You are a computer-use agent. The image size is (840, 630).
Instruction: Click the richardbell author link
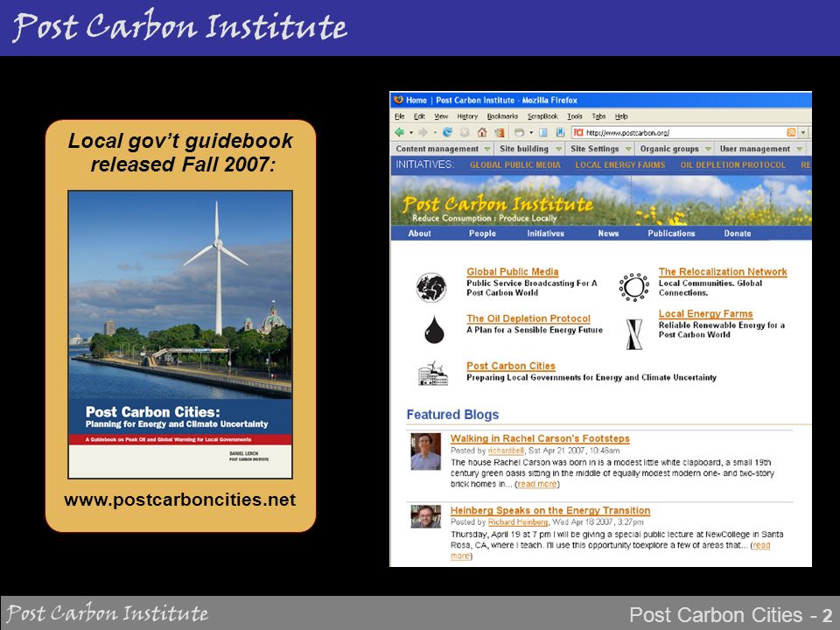506,451
